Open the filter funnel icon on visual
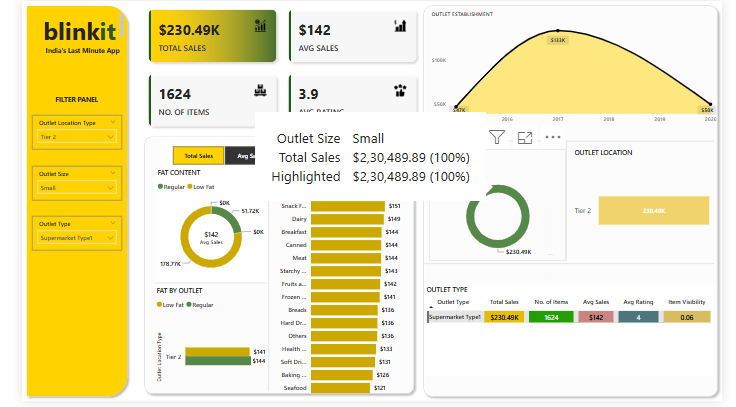This screenshot has height=407, width=736. click(x=497, y=137)
